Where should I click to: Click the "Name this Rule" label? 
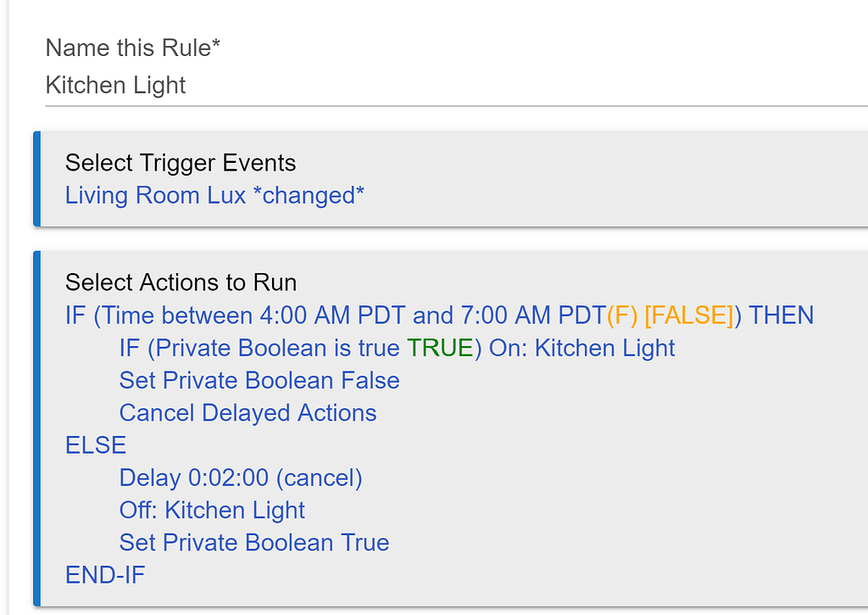[x=132, y=48]
